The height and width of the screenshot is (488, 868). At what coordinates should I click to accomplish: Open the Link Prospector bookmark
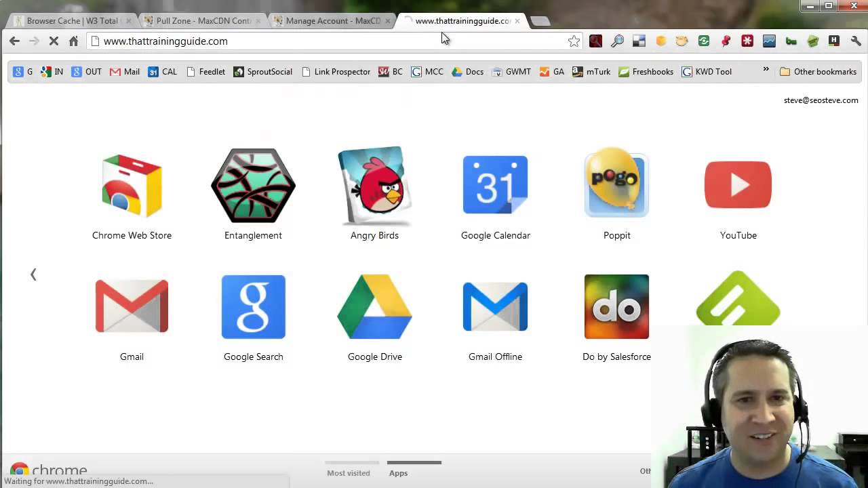tap(336, 72)
